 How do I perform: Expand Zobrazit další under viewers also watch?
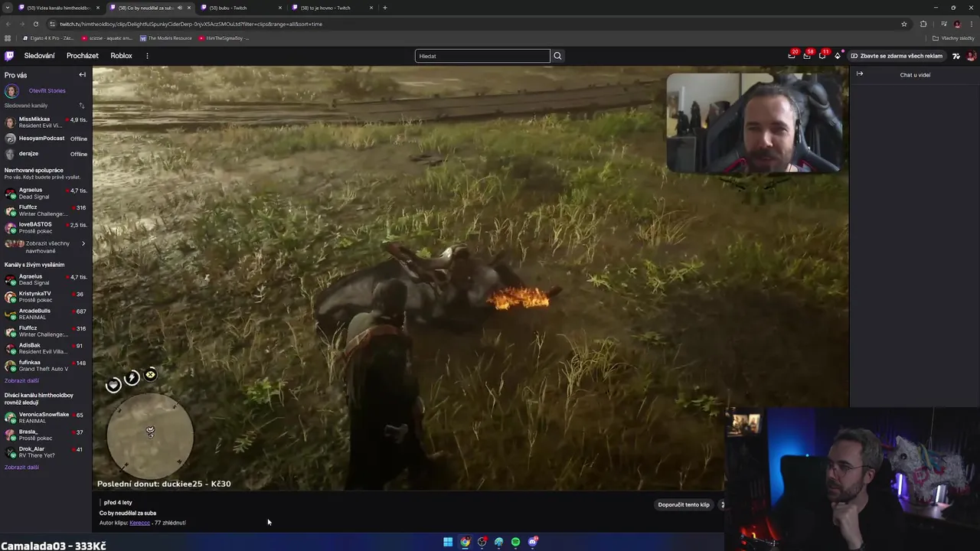point(21,467)
